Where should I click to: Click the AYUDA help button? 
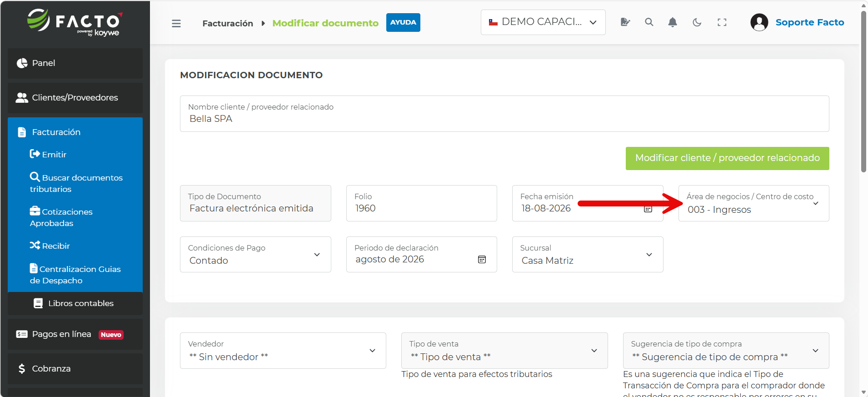[x=403, y=22]
